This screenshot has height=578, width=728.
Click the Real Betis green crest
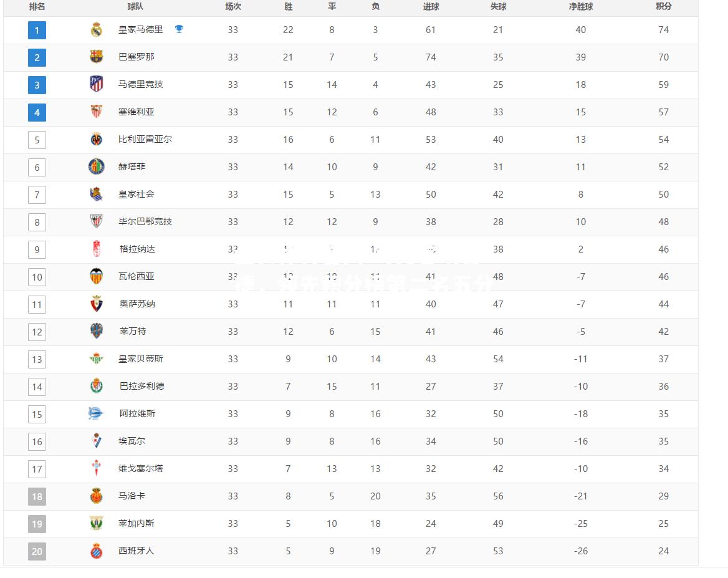click(96, 359)
